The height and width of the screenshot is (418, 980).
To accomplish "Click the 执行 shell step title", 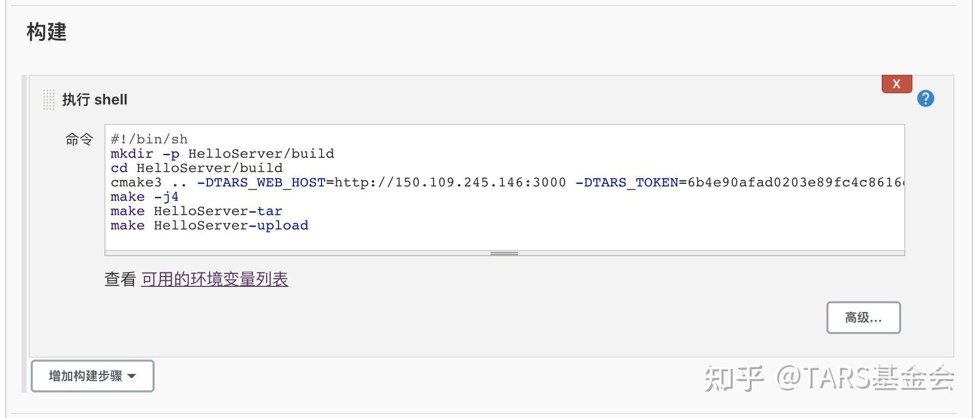I will (x=95, y=99).
